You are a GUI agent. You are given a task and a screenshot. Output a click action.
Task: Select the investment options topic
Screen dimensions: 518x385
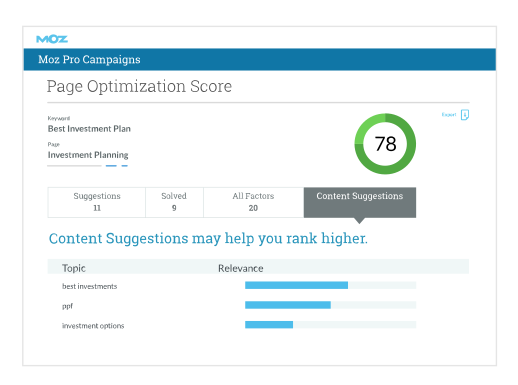93,326
